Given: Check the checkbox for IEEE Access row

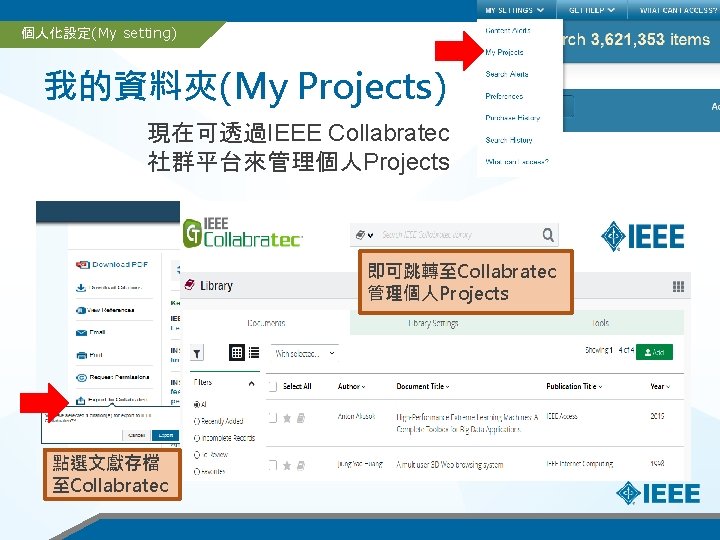Looking at the screenshot, I should coord(272,417).
